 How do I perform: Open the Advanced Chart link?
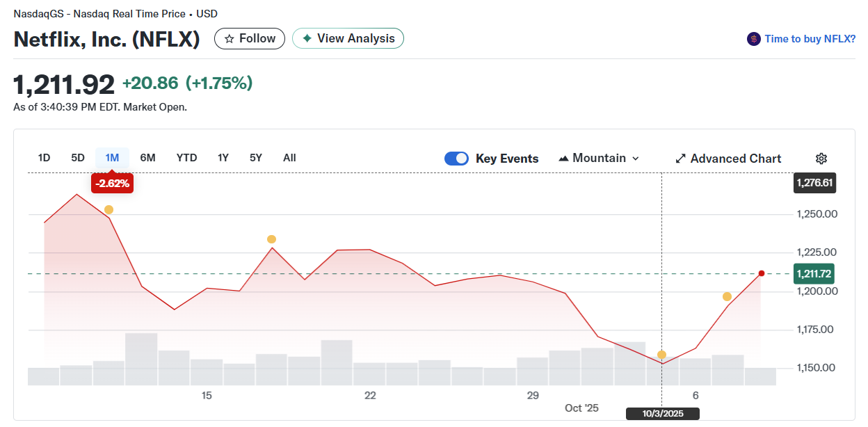[x=728, y=159]
